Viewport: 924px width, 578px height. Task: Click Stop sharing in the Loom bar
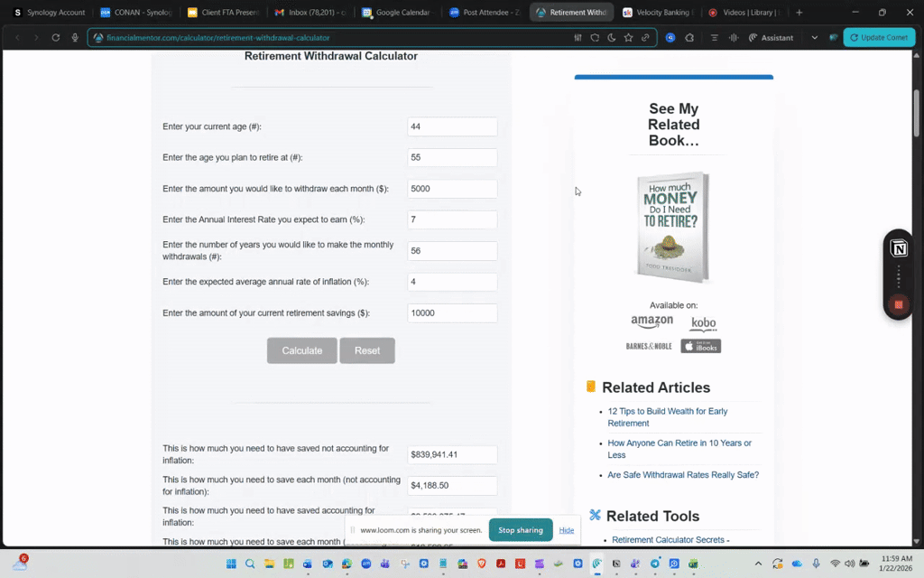tap(521, 530)
